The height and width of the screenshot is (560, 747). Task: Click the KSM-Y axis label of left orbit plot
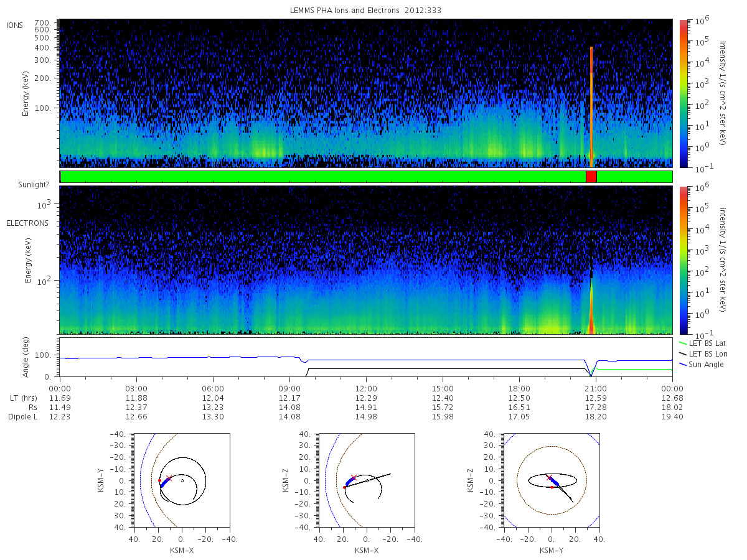[101, 480]
